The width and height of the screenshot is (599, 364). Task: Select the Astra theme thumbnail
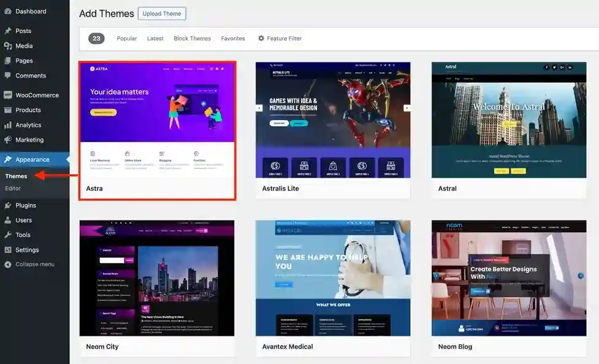pyautogui.click(x=157, y=120)
